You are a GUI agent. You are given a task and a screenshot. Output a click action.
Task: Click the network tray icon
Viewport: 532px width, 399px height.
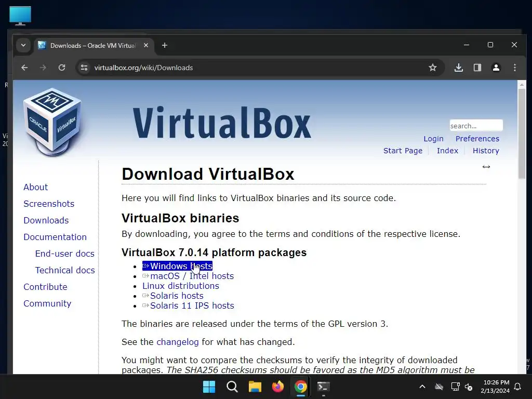pos(455,387)
